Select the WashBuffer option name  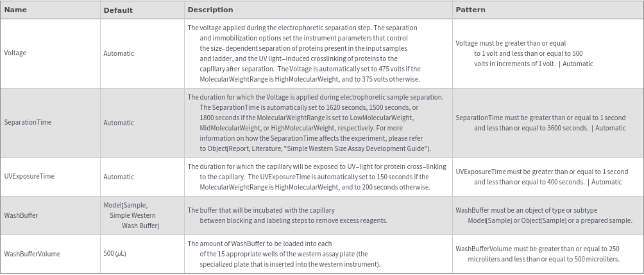tap(21, 215)
